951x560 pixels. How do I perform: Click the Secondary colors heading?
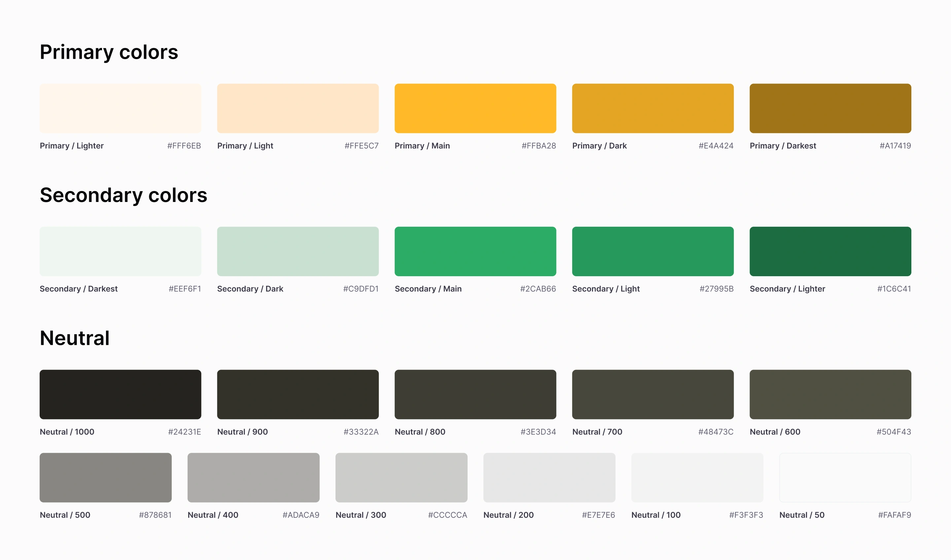coord(123,195)
